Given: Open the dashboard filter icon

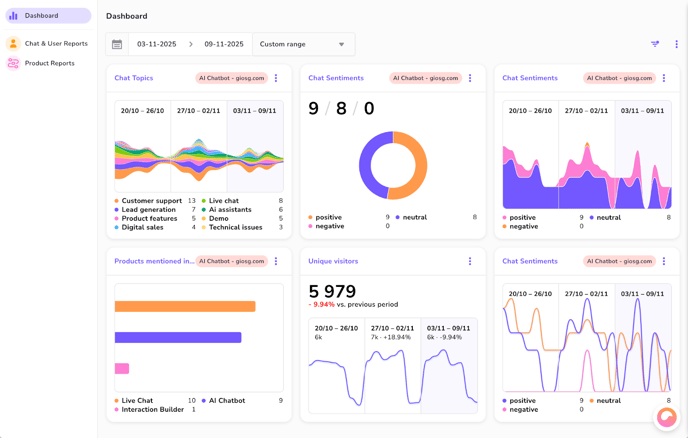Looking at the screenshot, I should [x=655, y=44].
